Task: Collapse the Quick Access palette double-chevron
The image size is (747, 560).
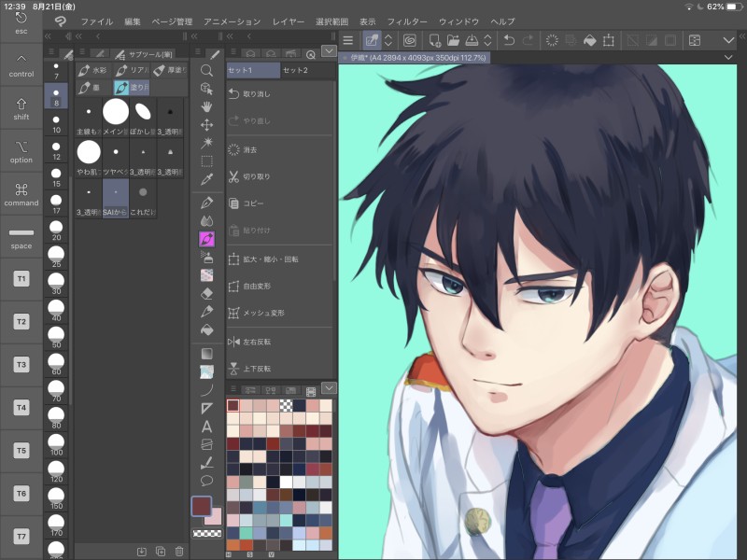Action: click(230, 36)
